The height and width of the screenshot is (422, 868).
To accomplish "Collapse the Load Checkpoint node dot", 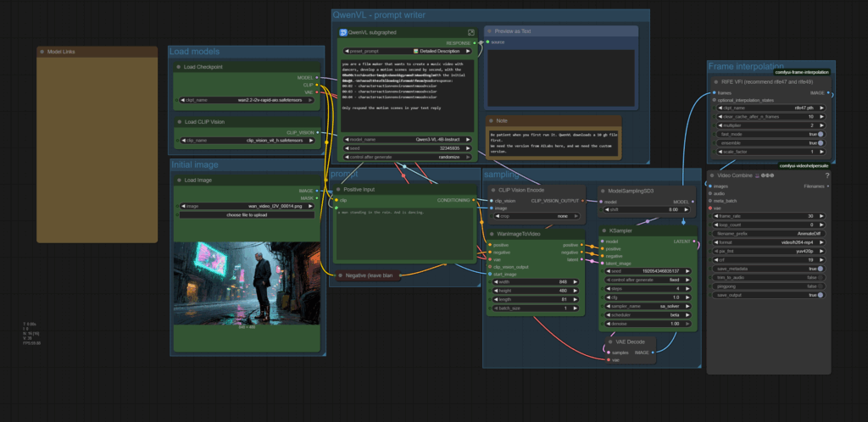I will [x=178, y=66].
